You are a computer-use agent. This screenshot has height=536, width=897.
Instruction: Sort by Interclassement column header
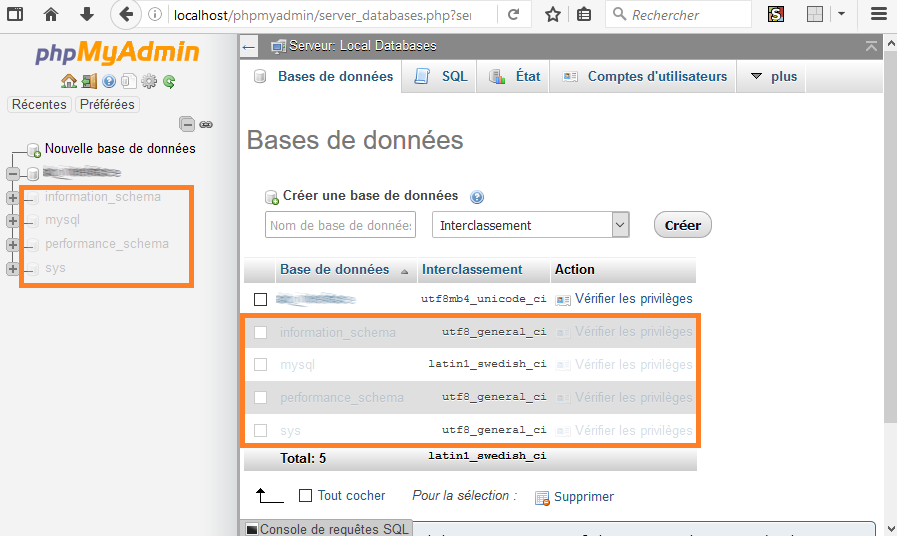472,269
